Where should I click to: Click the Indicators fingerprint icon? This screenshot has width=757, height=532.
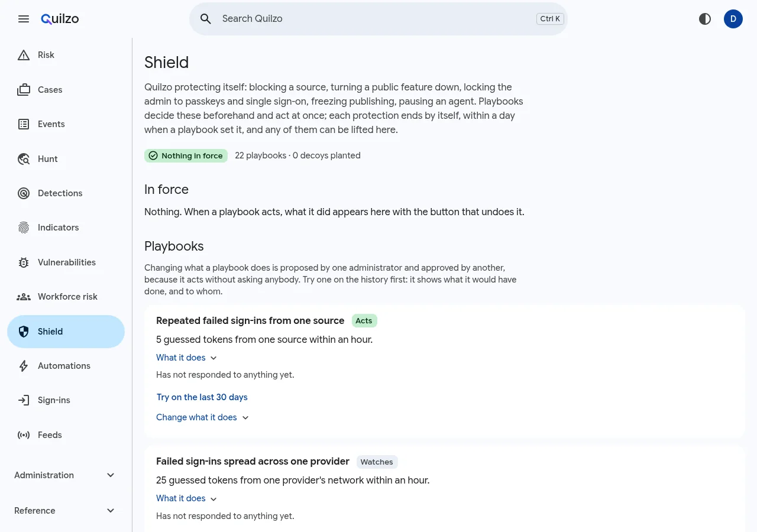click(x=24, y=228)
